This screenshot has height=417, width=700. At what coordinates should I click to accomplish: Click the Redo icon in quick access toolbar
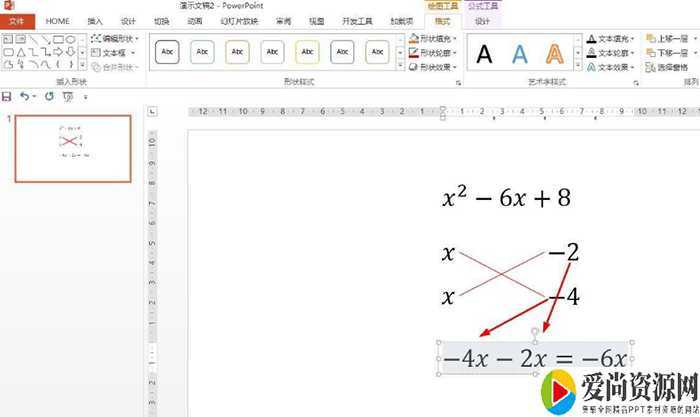[49, 96]
